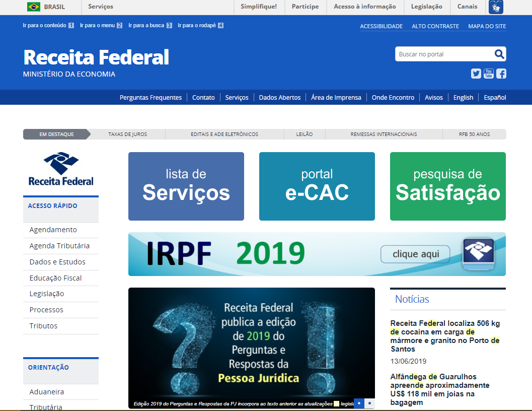Open the YouTube icon
This screenshot has width=532, height=411.
[x=489, y=74]
